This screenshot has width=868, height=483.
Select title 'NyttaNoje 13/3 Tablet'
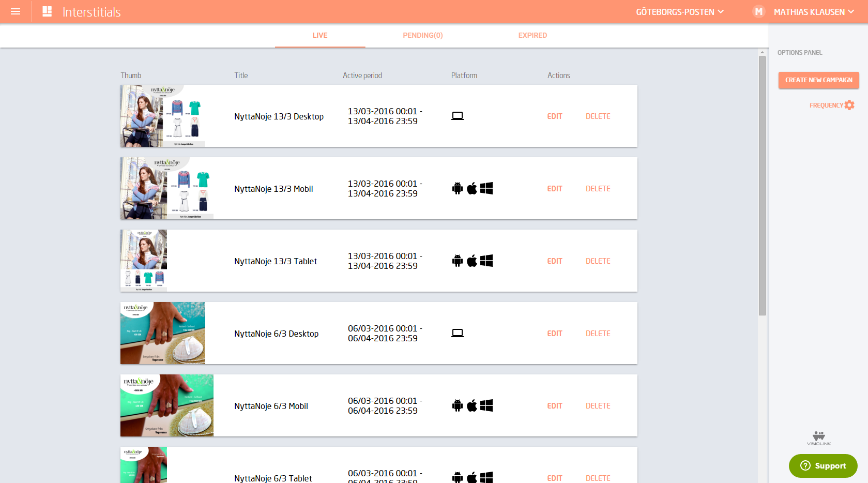[x=276, y=261]
